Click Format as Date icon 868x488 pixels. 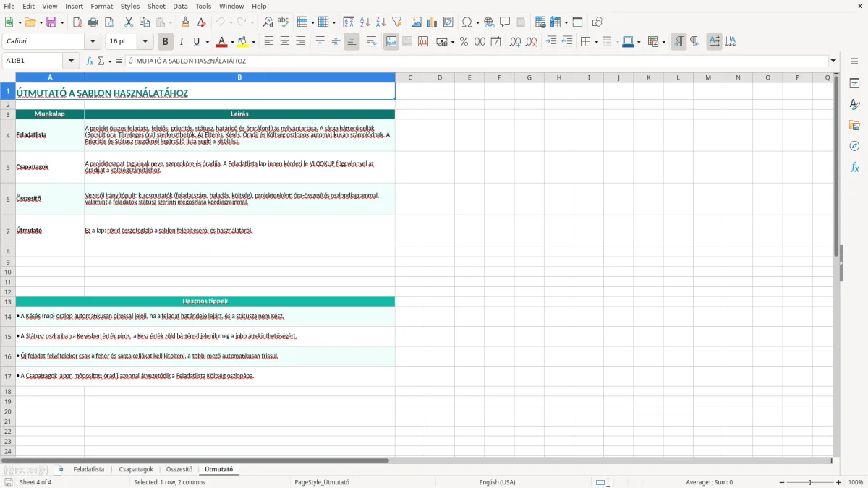tap(496, 42)
